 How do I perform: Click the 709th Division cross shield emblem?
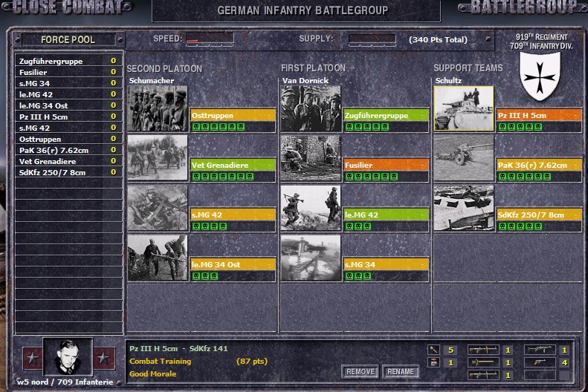(540, 76)
